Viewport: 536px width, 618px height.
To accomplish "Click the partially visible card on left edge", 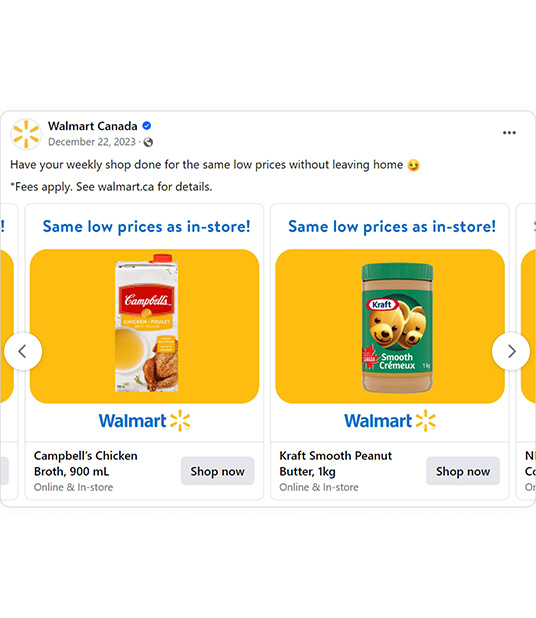I will 9,352.
